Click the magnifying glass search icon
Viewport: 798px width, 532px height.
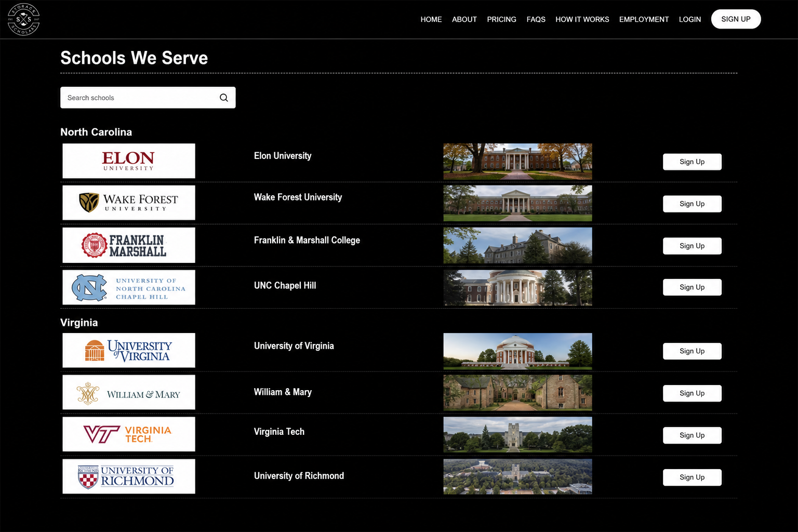pos(224,98)
